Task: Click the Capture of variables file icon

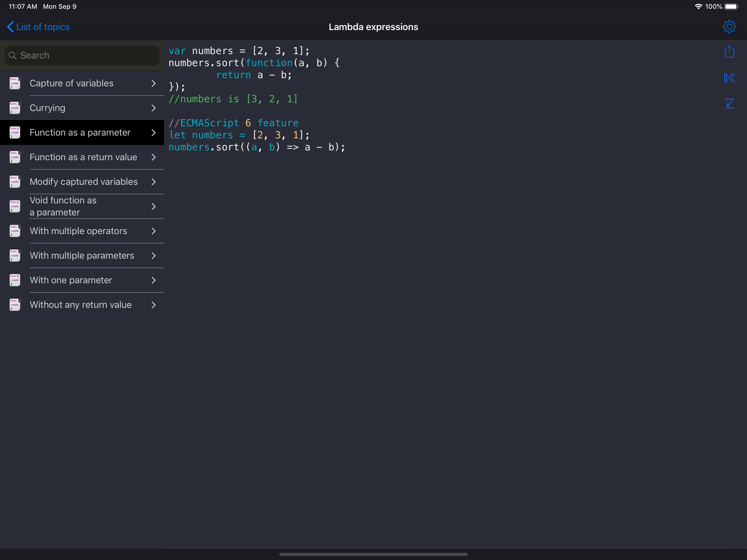Action: [15, 83]
